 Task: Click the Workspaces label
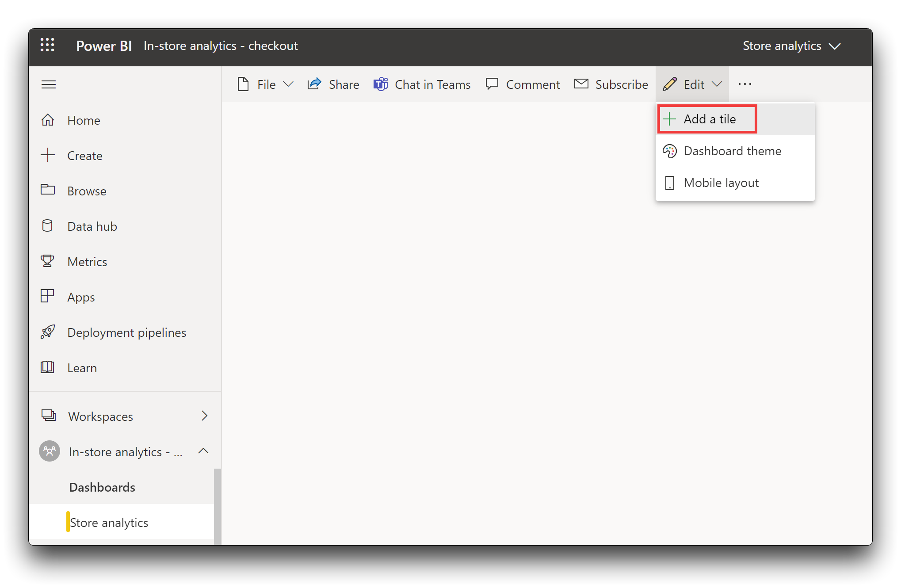100,416
